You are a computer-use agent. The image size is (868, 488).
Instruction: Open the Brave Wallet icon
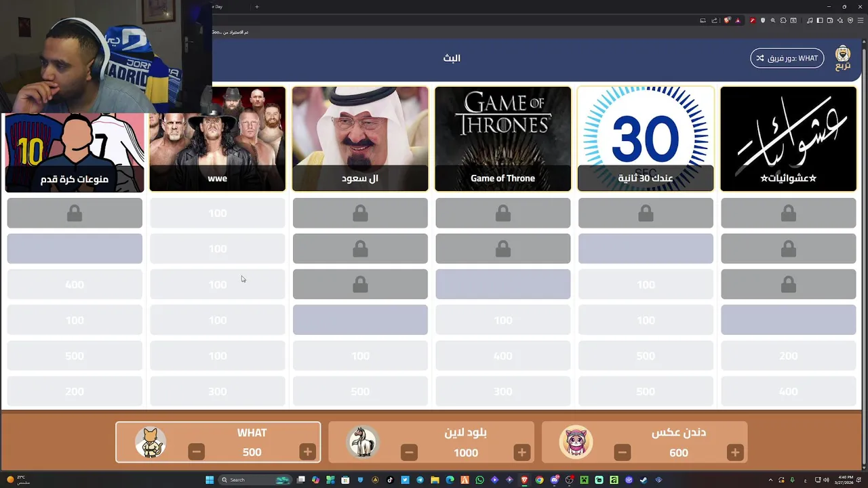coord(830,20)
